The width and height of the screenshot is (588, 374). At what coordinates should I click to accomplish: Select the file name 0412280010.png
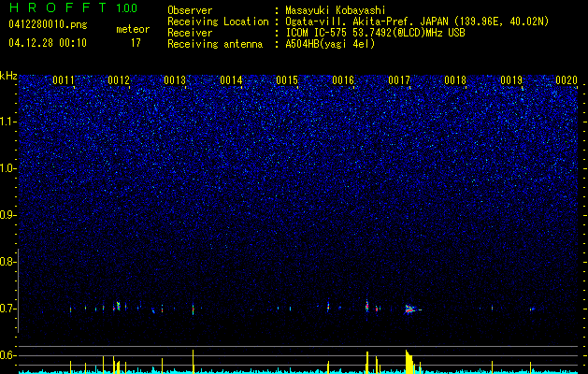point(48,24)
